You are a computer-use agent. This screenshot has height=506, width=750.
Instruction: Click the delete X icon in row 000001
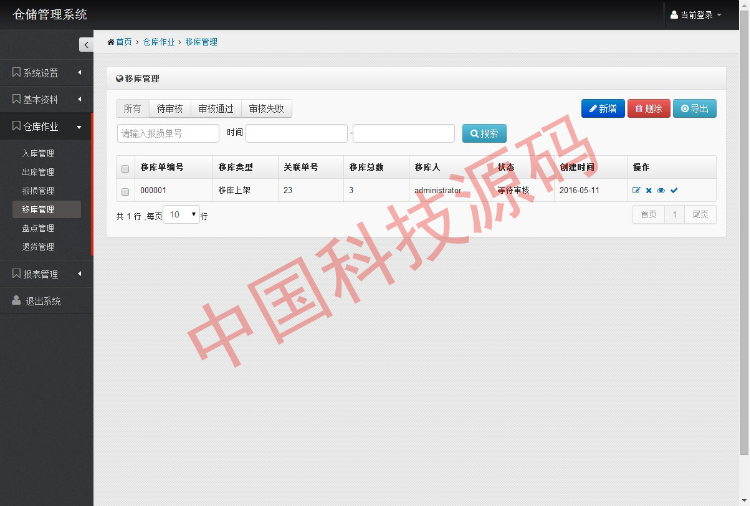click(648, 190)
